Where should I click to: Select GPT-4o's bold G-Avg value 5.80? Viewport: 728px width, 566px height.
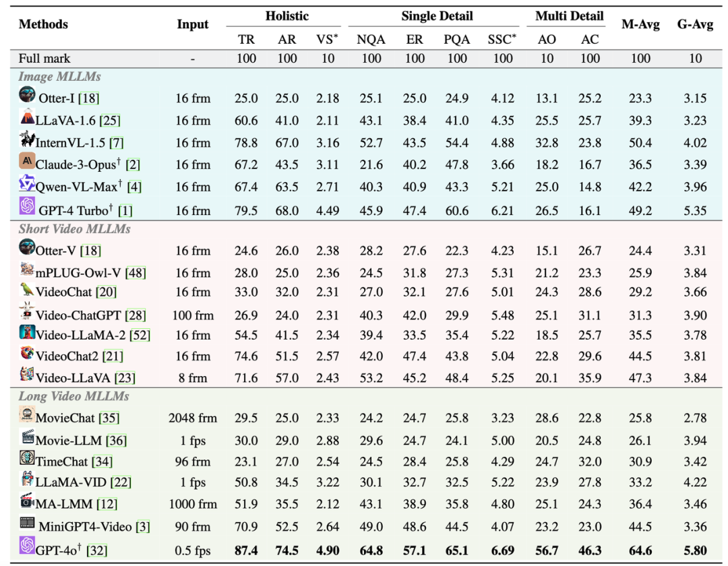pos(695,551)
